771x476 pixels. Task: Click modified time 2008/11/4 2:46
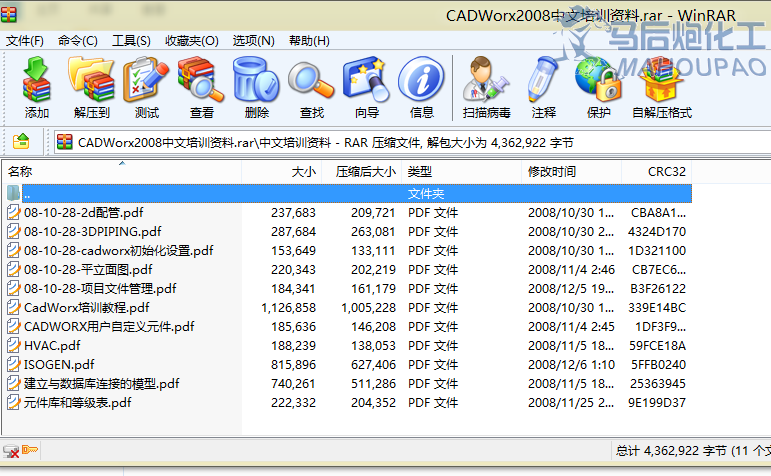point(571,269)
